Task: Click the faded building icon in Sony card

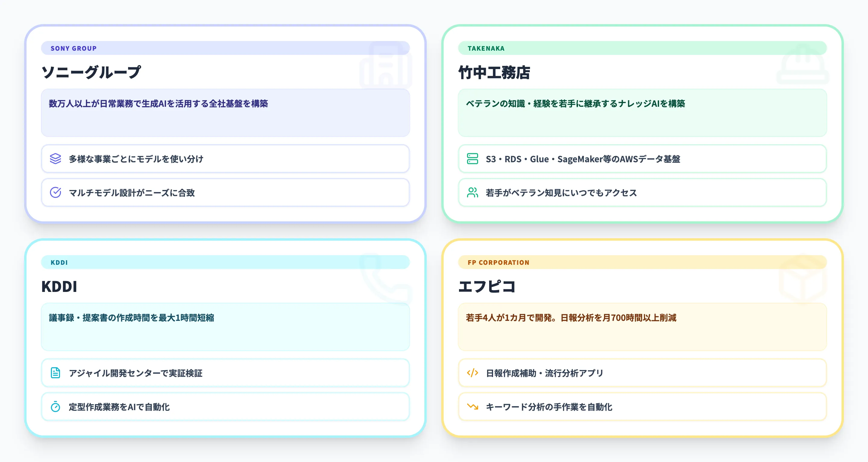Action: coord(386,65)
